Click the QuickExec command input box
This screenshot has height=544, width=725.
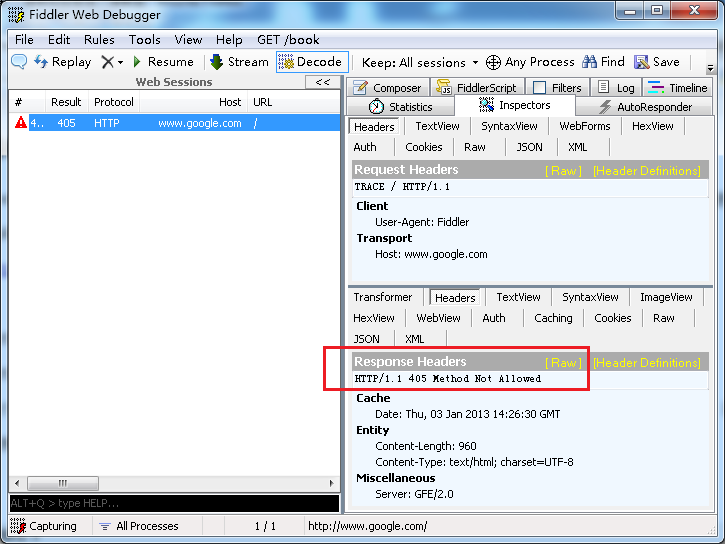click(x=174, y=503)
